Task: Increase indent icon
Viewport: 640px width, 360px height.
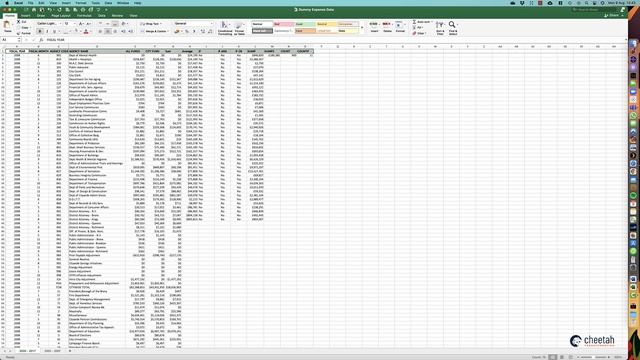Action: pyautogui.click(x=131, y=31)
